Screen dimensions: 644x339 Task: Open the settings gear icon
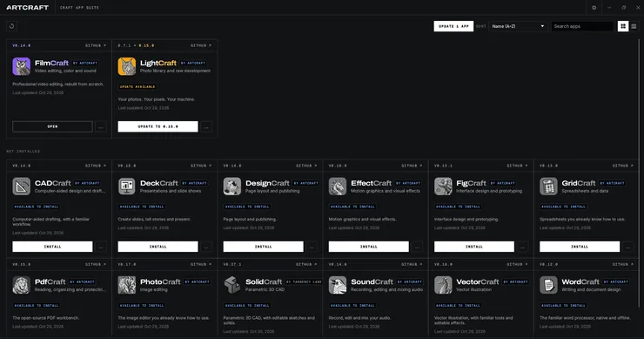click(594, 7)
